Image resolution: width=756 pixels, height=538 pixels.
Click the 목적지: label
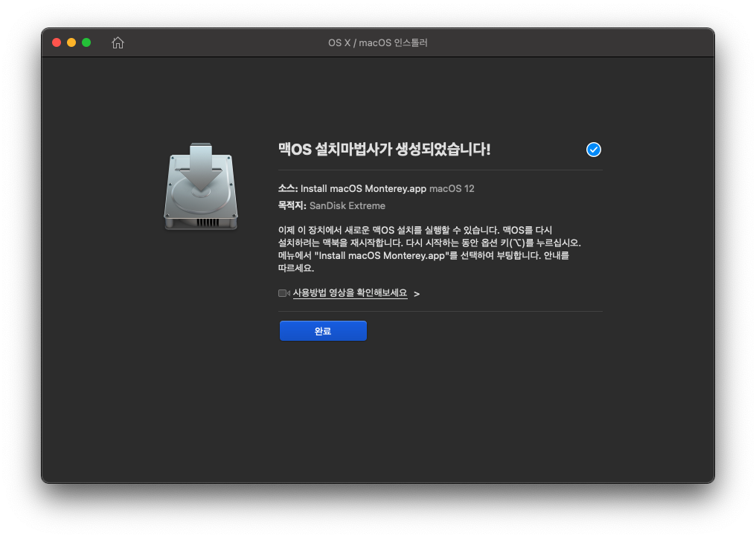(x=292, y=206)
